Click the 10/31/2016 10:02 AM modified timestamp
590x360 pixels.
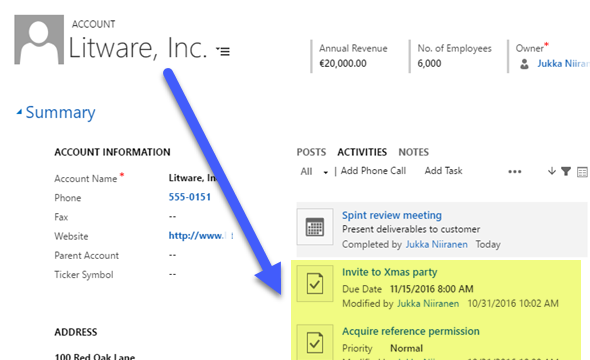[513, 304]
